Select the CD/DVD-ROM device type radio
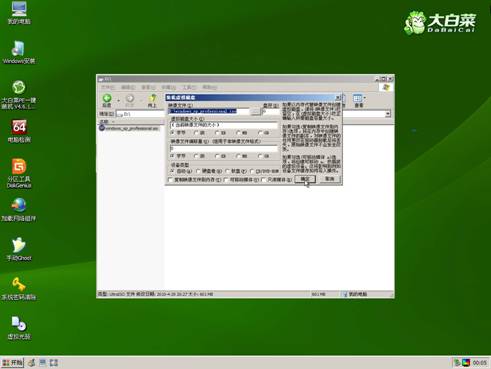 [252, 171]
